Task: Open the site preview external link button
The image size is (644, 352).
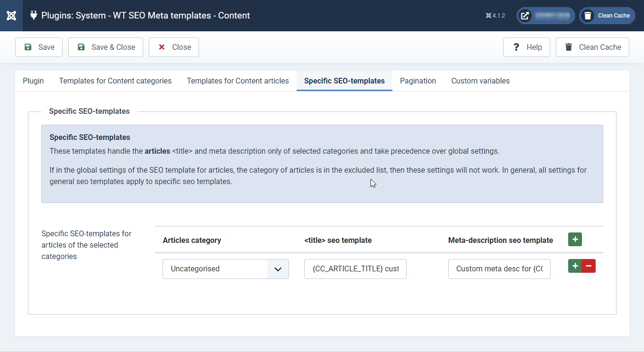Action: coord(545,16)
